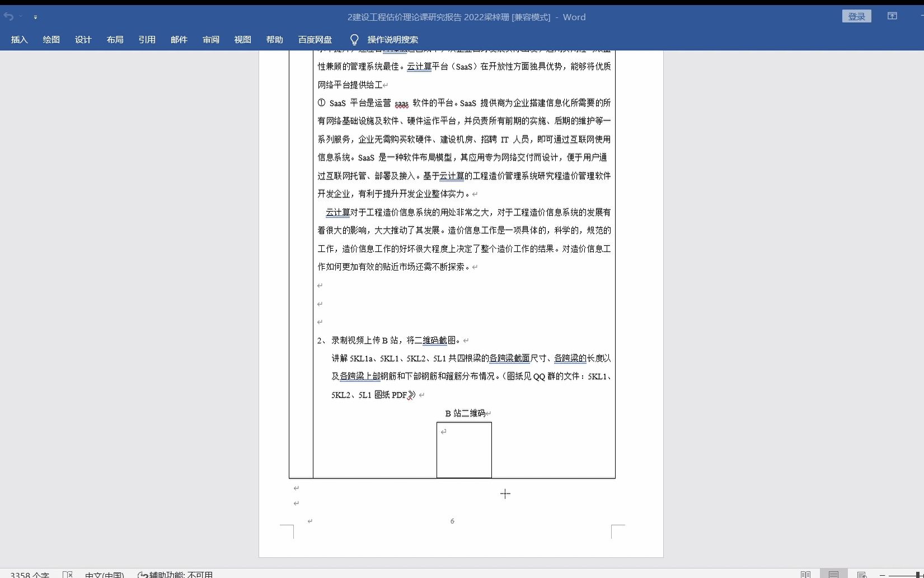924x578 pixels.
Task: Click the zoom out minus button
Action: (x=883, y=575)
